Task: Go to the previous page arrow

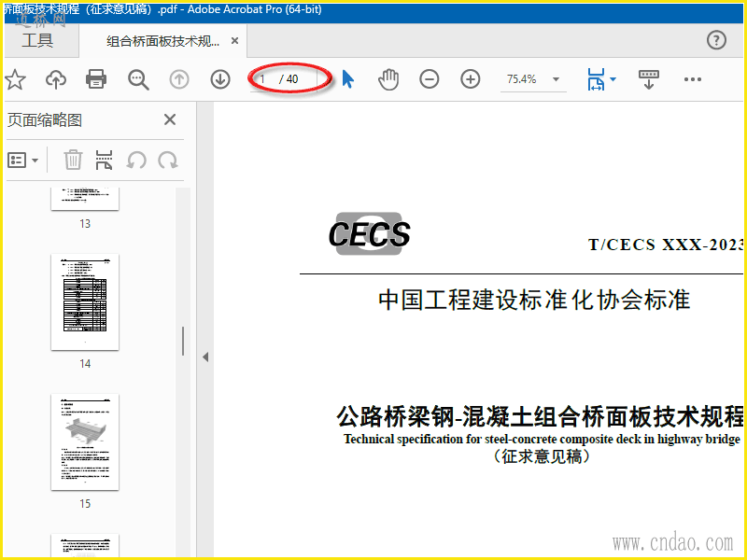Action: [x=179, y=79]
